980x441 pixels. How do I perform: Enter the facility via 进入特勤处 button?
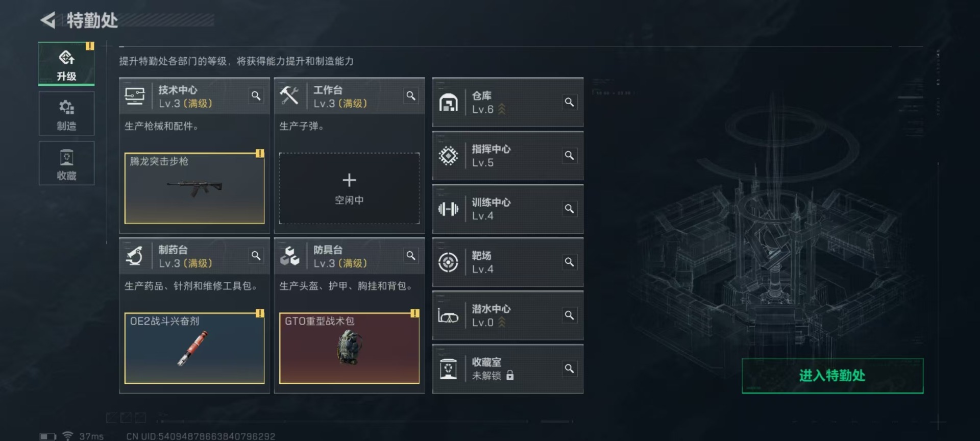pyautogui.click(x=832, y=376)
